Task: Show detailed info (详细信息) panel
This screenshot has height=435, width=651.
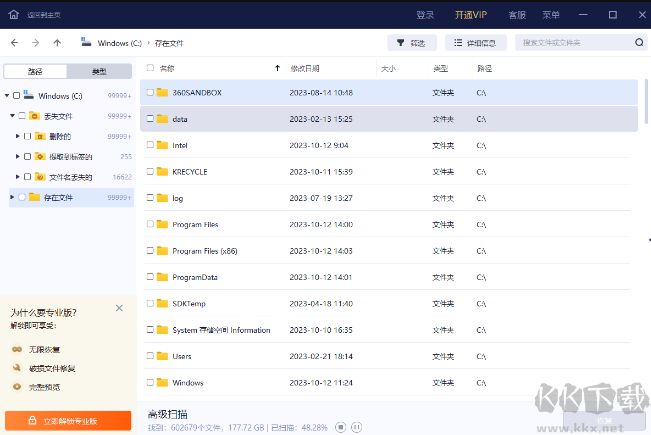Action: pos(476,43)
